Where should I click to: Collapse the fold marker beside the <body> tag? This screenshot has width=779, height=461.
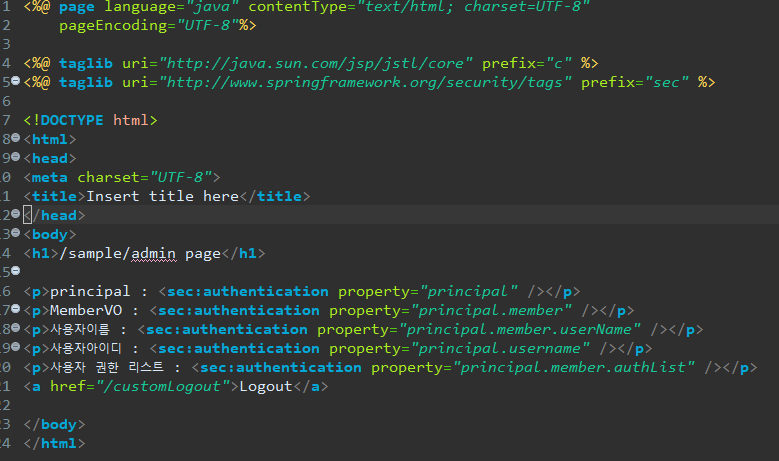[15, 232]
